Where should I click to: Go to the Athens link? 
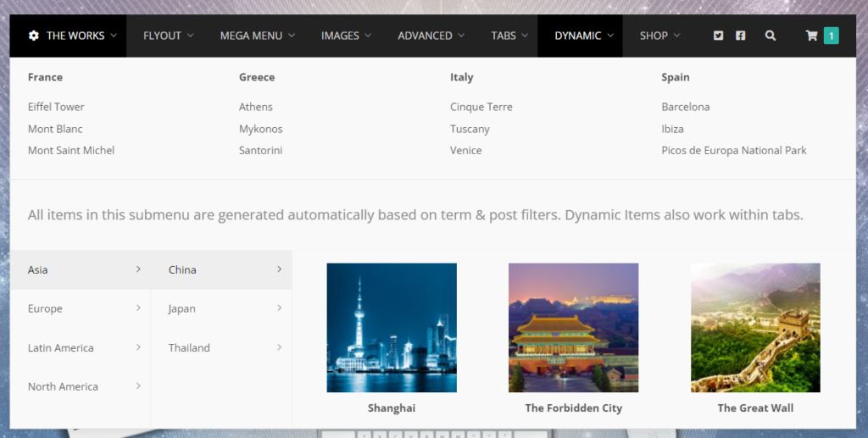click(x=256, y=107)
